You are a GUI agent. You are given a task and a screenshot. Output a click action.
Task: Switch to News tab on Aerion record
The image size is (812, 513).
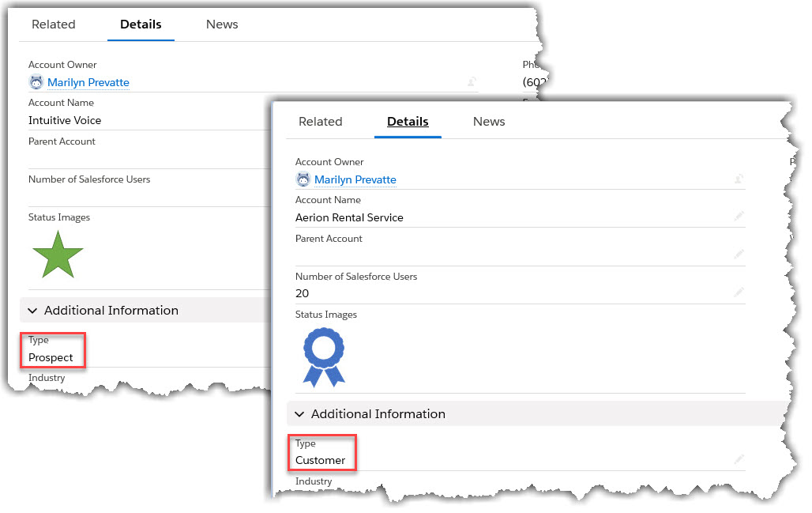pos(488,122)
